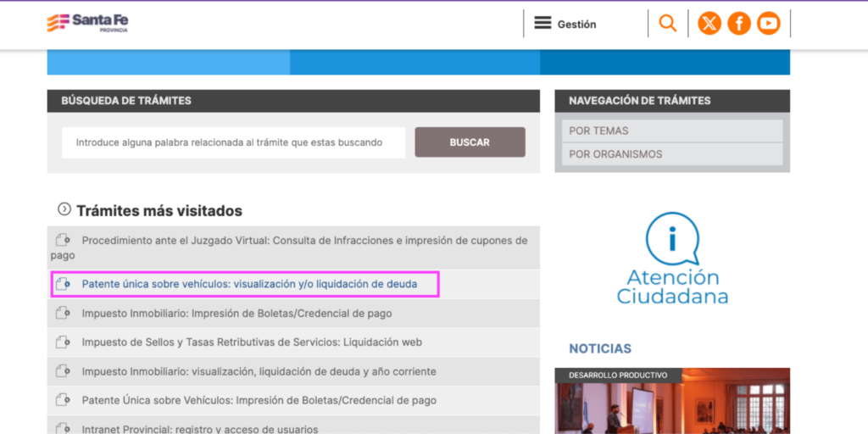Open Patente Única Impresión de Boletas link

(259, 400)
